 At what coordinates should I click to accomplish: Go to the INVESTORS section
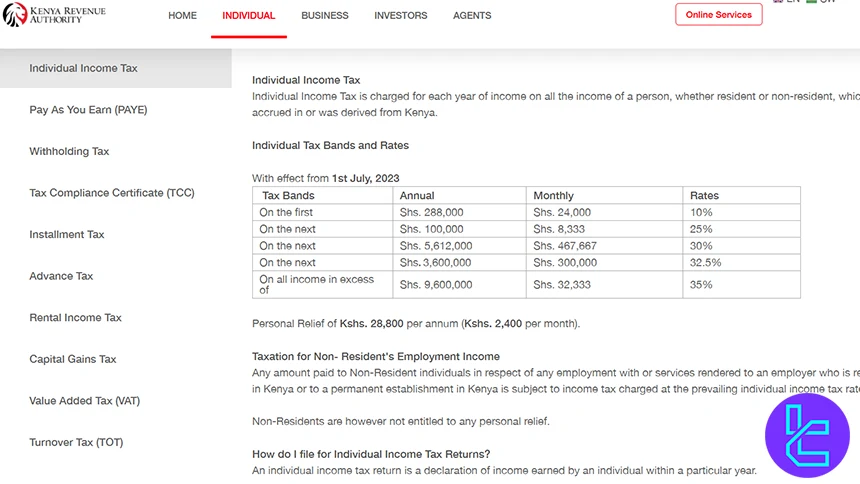[400, 15]
